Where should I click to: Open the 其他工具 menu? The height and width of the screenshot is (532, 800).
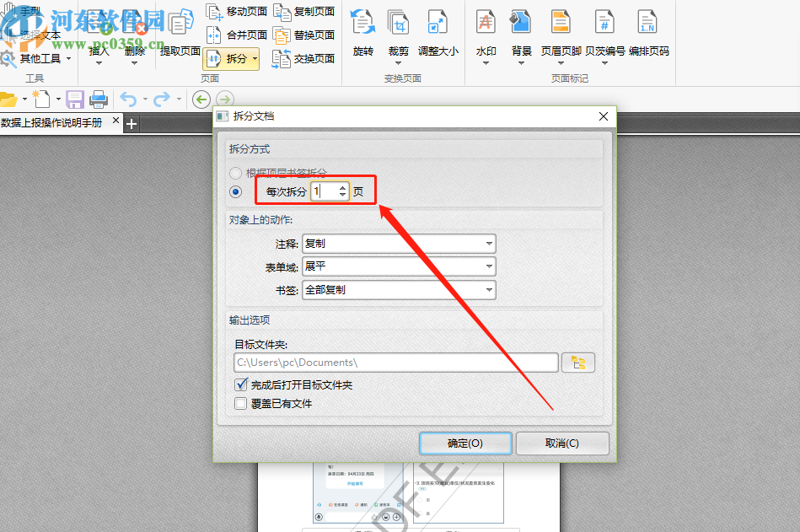(38, 58)
